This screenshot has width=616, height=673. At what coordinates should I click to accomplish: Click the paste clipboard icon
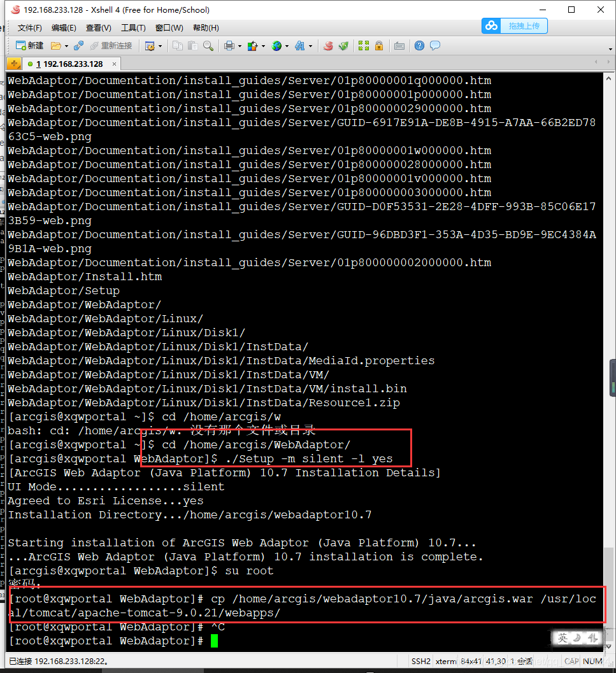coord(193,45)
